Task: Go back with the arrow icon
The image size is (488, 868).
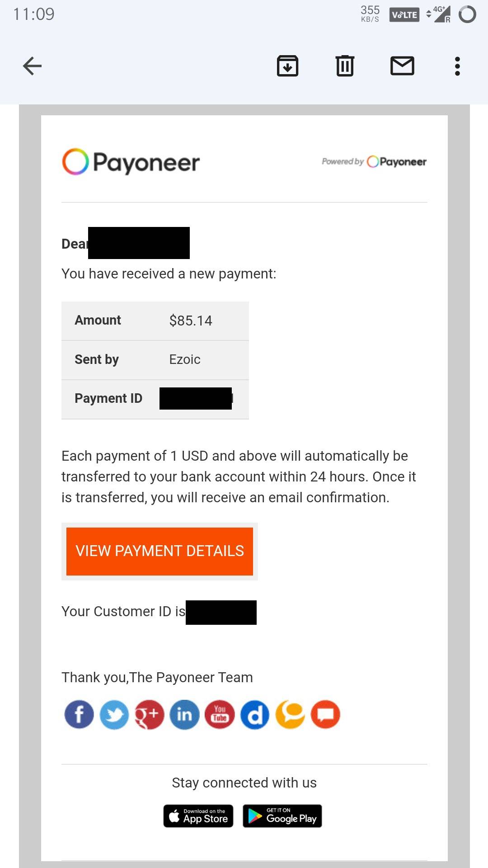Action: (x=32, y=66)
